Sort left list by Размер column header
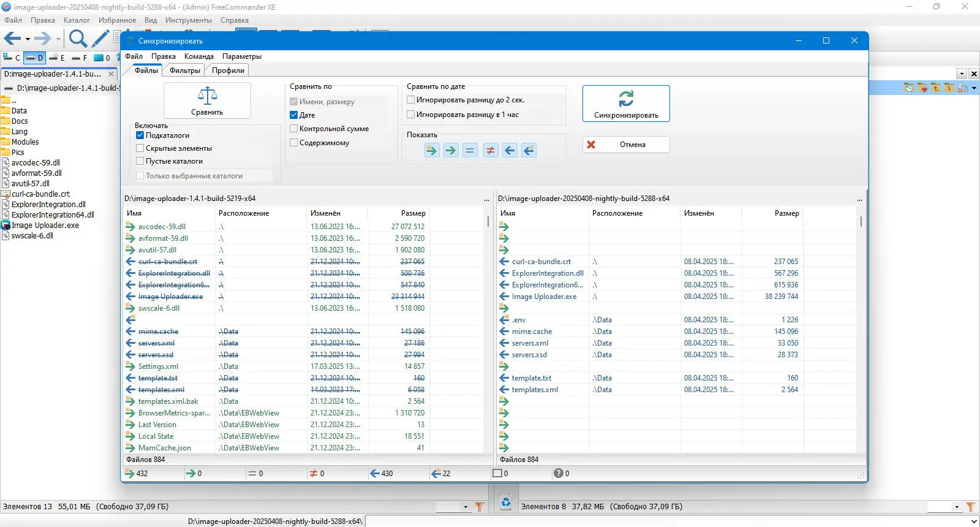 coord(398,213)
